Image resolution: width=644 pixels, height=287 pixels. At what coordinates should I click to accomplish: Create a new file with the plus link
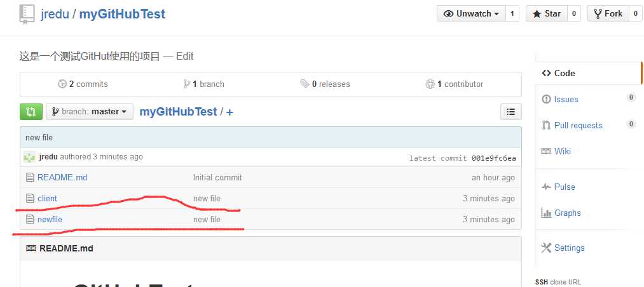point(230,112)
